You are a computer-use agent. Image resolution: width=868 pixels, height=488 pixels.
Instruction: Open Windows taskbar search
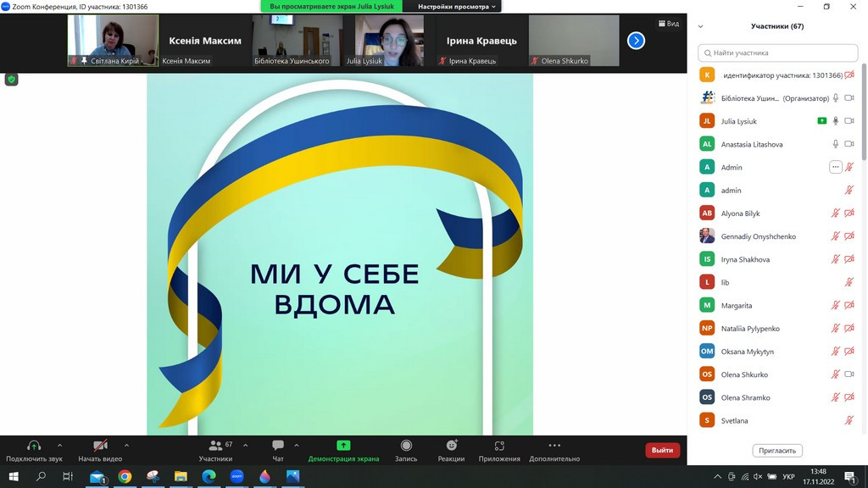41,476
